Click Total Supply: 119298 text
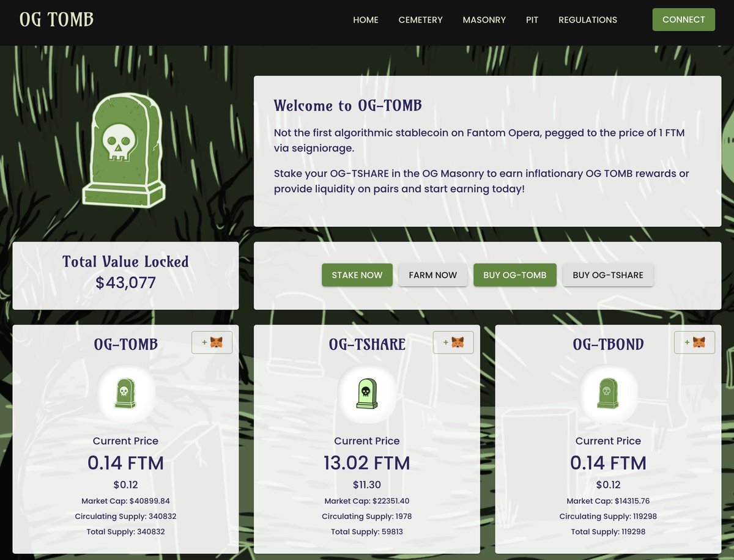The height and width of the screenshot is (560, 734). pyautogui.click(x=608, y=531)
